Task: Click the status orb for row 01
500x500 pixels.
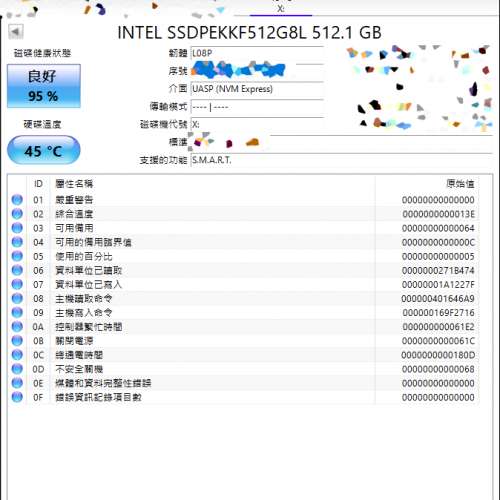Action: (17, 200)
